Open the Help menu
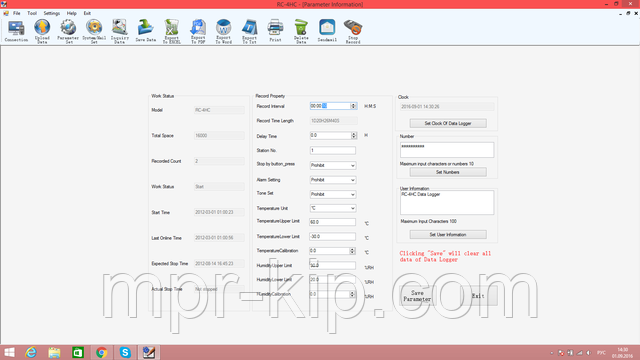This screenshot has height=360, width=640. [x=71, y=13]
